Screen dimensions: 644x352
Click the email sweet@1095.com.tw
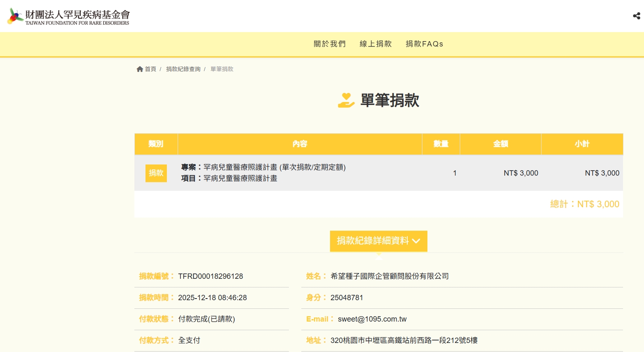372,319
